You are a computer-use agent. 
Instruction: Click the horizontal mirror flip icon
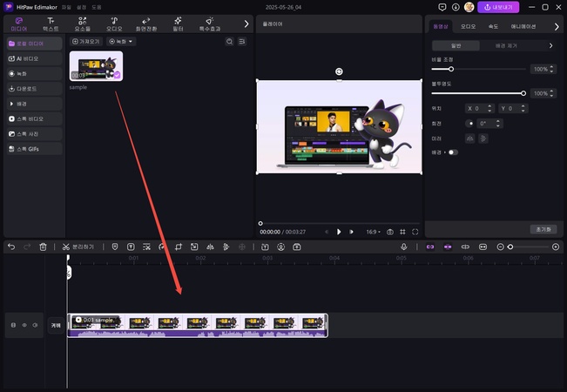470,138
